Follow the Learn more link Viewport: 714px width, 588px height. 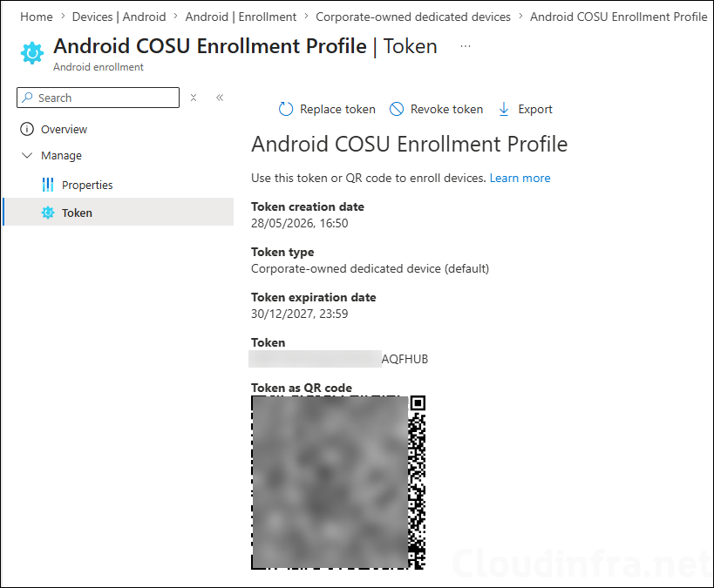tap(520, 178)
